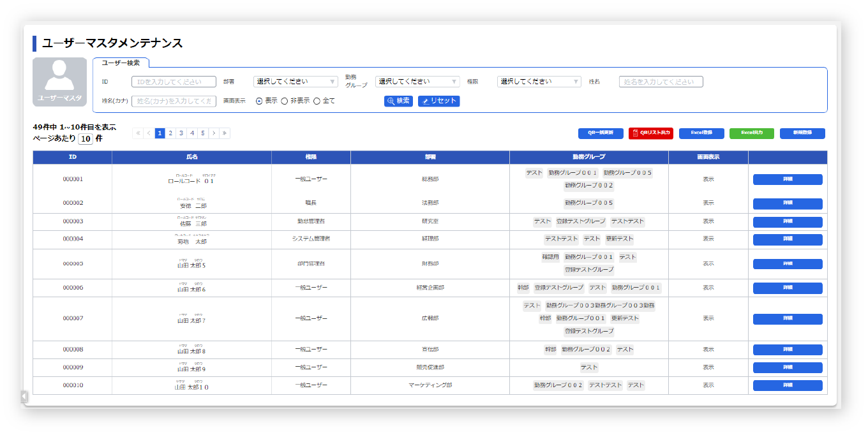This screenshot has width=868, height=435.
Task: Select the 表示 radio button
Action: (259, 101)
